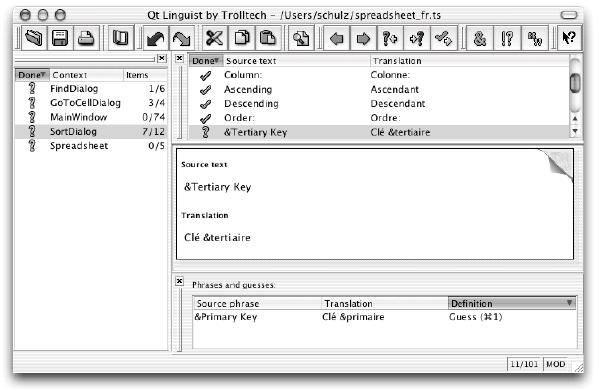This screenshot has width=599, height=391.
Task: Open a translation file with folder icon
Action: [x=34, y=38]
